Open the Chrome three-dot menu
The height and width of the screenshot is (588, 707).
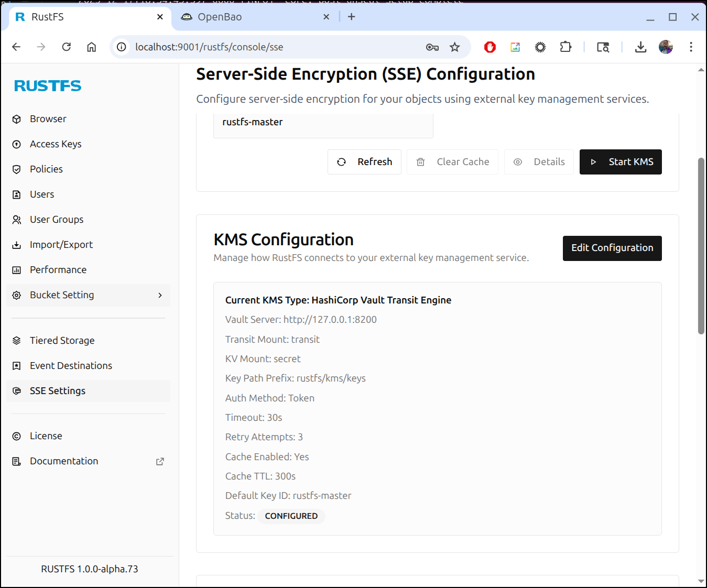tap(691, 47)
